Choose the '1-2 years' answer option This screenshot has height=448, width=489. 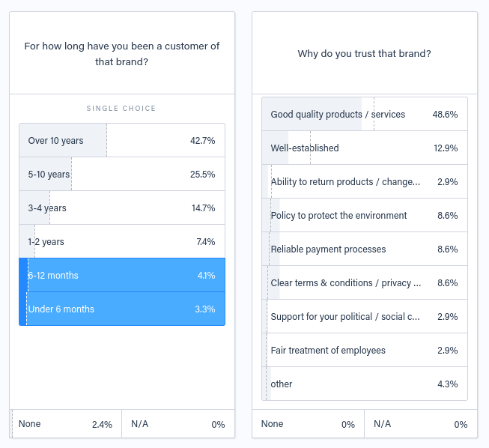pos(122,241)
